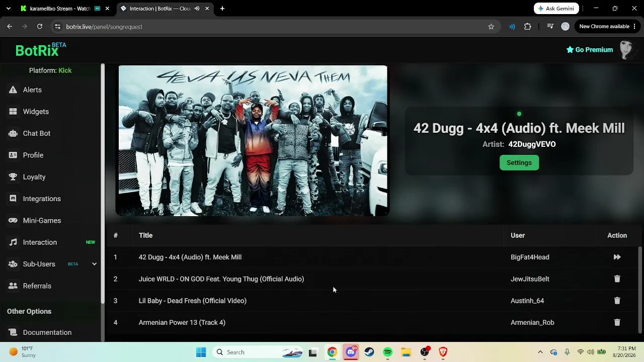Click Armenian Power 13 (Track 4) title
This screenshot has width=644, height=362.
coord(182,322)
